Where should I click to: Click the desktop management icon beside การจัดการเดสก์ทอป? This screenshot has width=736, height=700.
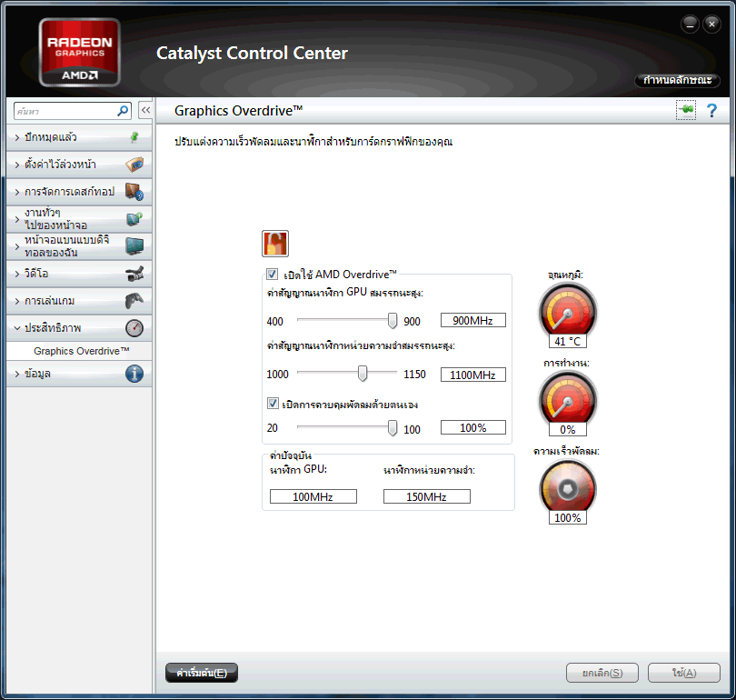(134, 192)
